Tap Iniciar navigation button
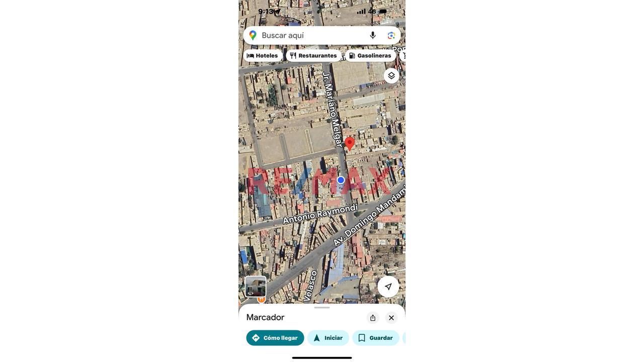Viewport: 644px width, 362px height. [328, 338]
